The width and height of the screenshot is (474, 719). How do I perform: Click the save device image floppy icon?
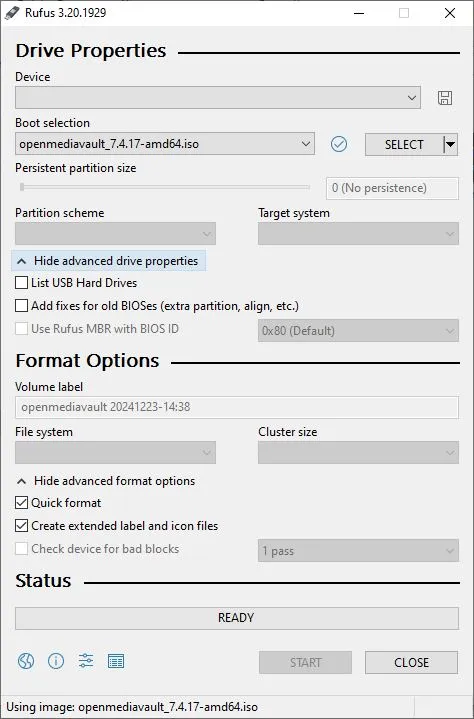click(445, 98)
